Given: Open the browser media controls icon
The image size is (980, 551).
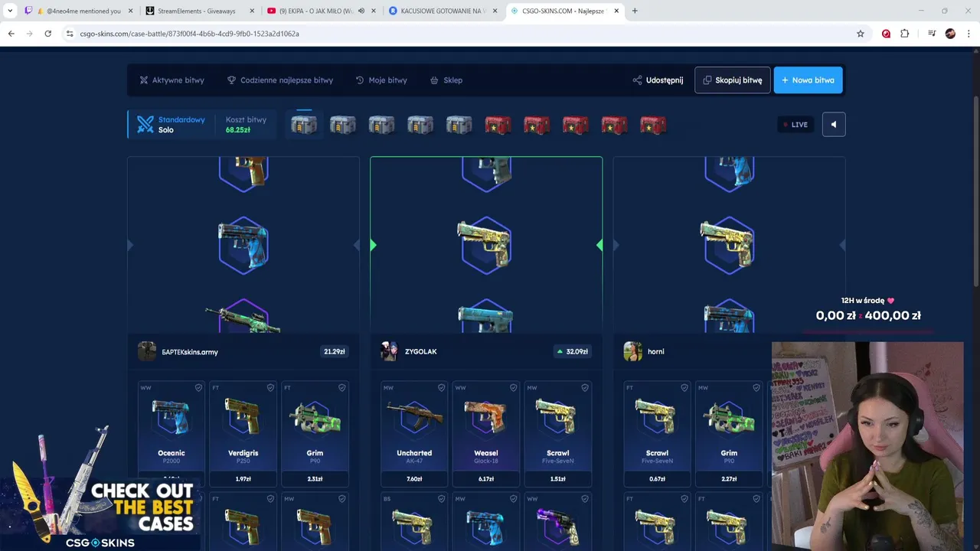Looking at the screenshot, I should click(932, 34).
